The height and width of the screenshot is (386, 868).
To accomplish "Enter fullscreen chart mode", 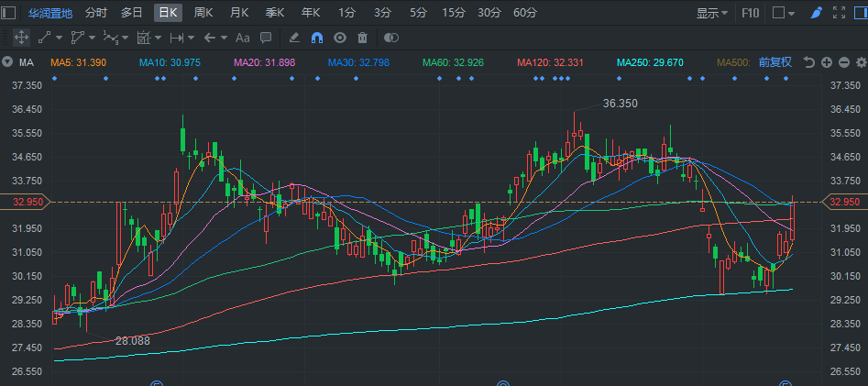I will (839, 12).
